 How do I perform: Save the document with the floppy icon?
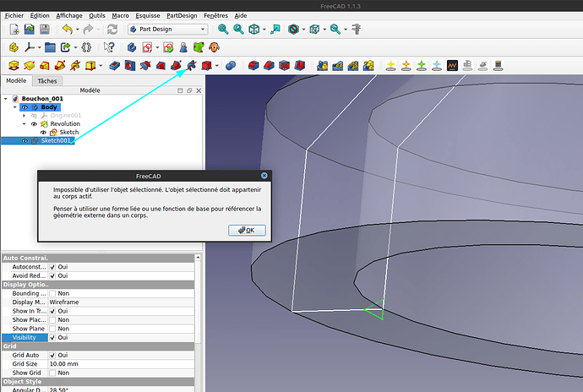45,29
